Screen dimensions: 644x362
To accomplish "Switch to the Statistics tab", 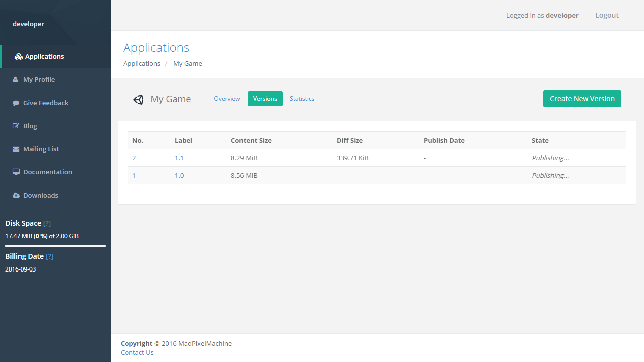I will 302,99.
